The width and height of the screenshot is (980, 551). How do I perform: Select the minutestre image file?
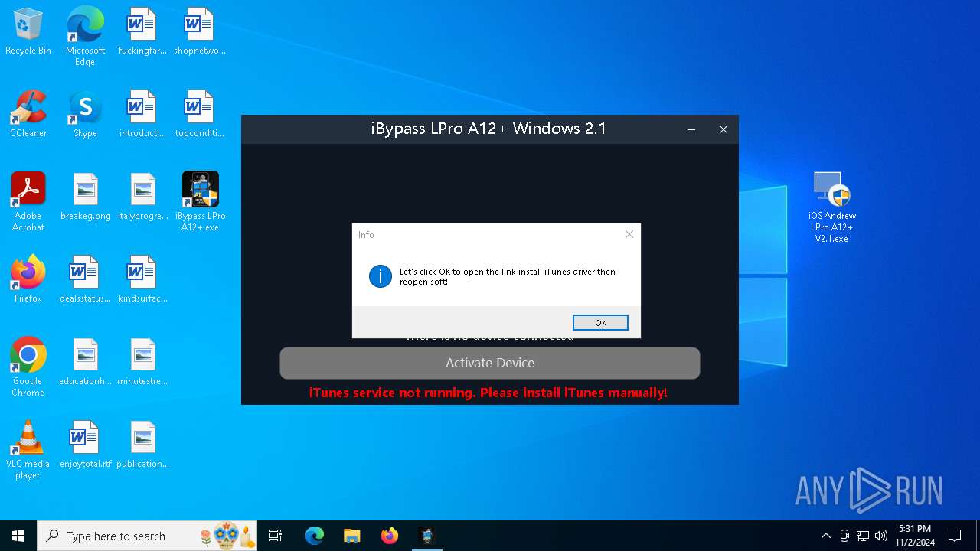(142, 362)
